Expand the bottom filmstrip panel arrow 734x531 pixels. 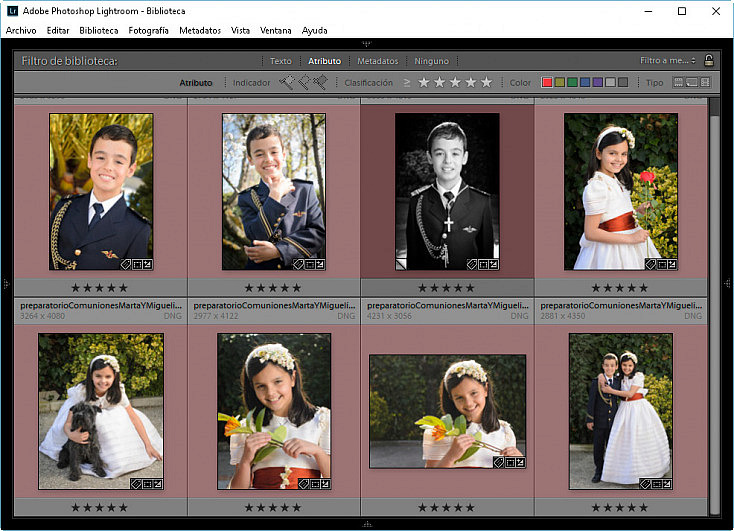click(x=367, y=524)
